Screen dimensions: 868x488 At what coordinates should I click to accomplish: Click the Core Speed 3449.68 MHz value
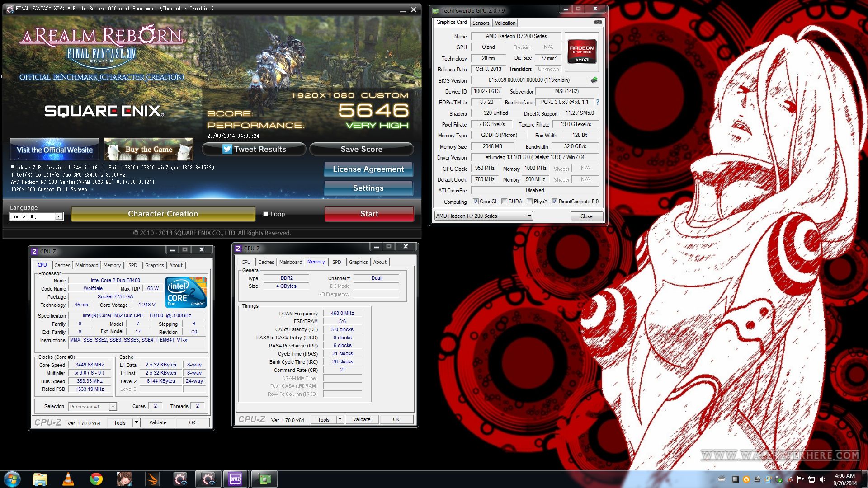point(90,365)
